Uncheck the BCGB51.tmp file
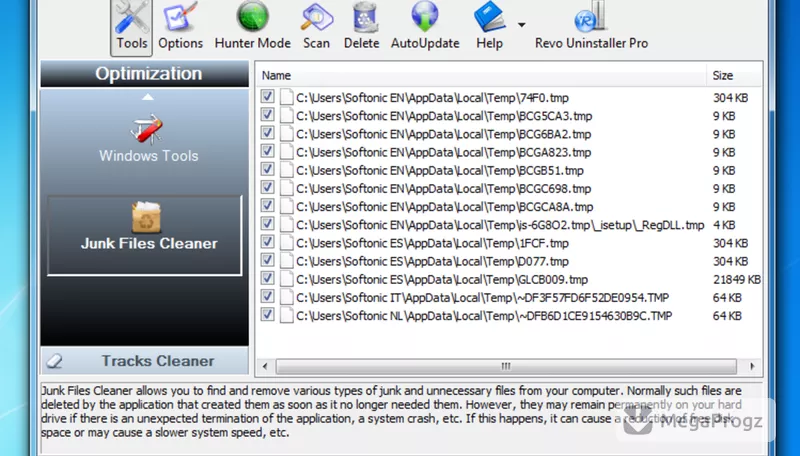800x456 pixels. (267, 169)
